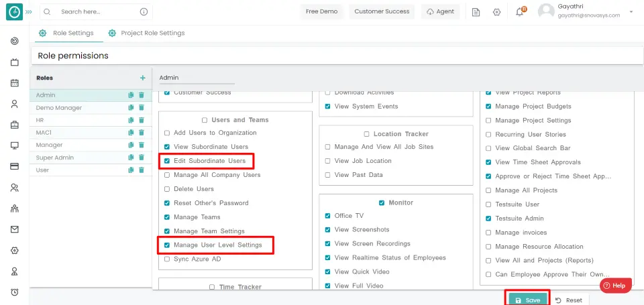Click the document icon in top bar
Viewport: 644px width, 305px height.
(x=476, y=12)
